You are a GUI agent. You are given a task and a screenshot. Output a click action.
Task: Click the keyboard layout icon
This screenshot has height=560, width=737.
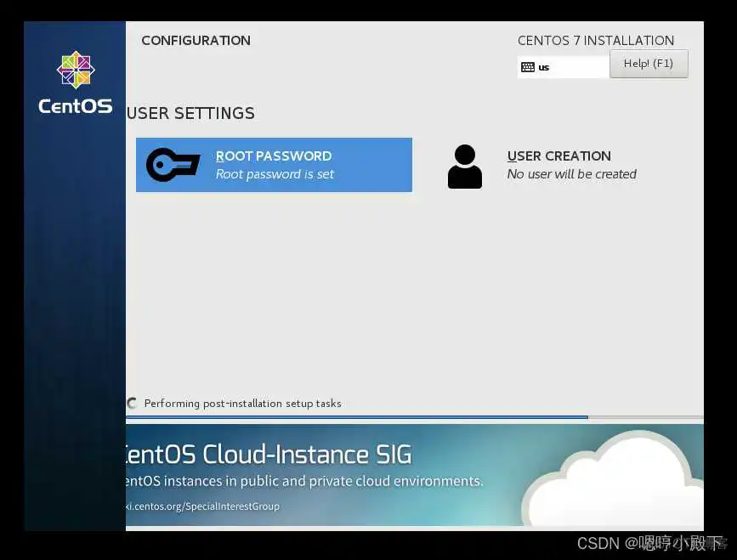pyautogui.click(x=527, y=67)
